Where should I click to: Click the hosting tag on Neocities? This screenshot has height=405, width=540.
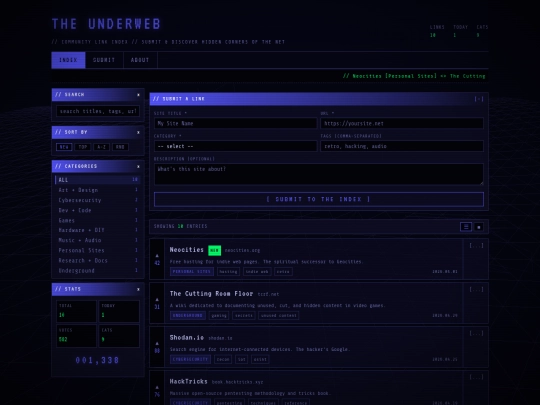point(228,272)
